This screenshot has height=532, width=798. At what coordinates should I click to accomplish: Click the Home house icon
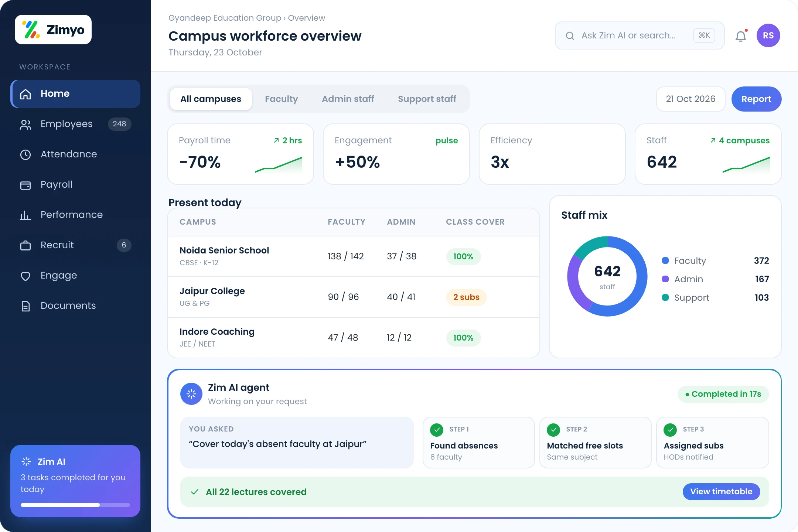(25, 94)
